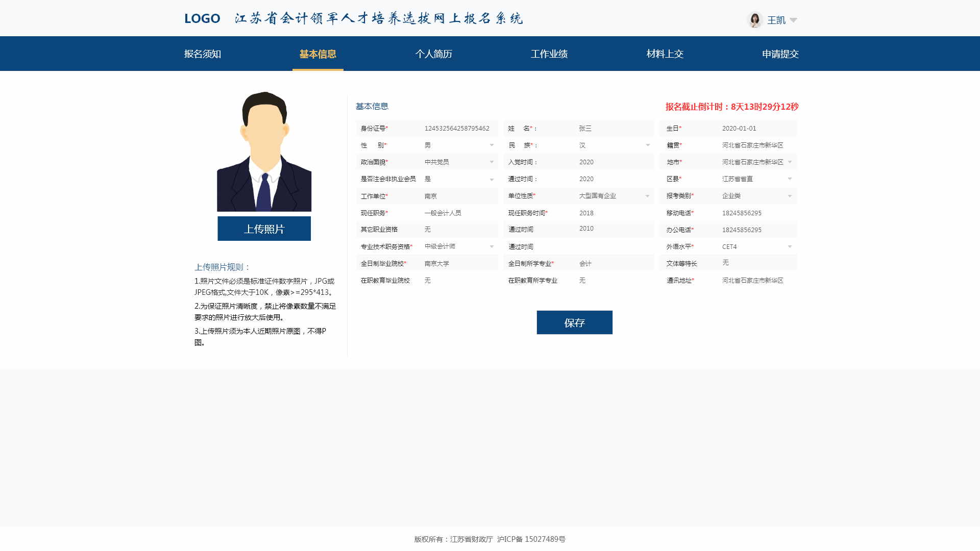Image resolution: width=980 pixels, height=551 pixels.
Task: Switch to the 个人简历 tab
Action: [x=433, y=54]
